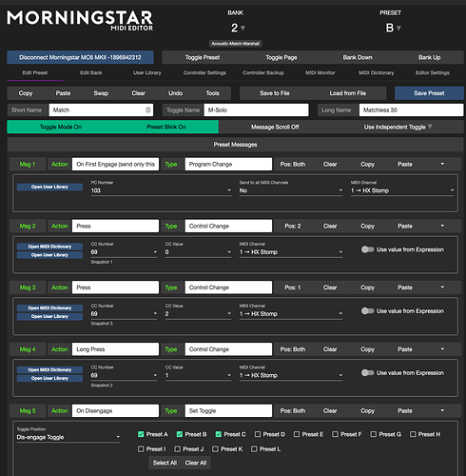This screenshot has height=476, width=466.
Task: Check the Preset F checkbox
Action: click(335, 434)
